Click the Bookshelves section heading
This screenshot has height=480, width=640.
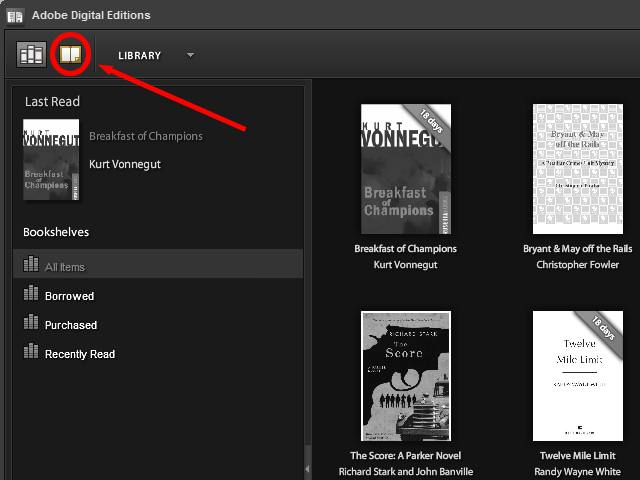56,232
